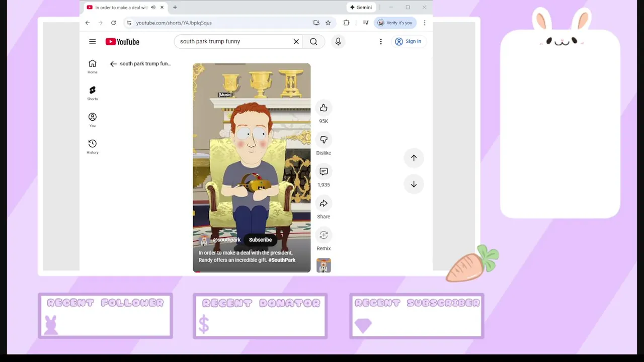Click the southpark channel avatar
Screen dimensions: 644x362
(204, 240)
